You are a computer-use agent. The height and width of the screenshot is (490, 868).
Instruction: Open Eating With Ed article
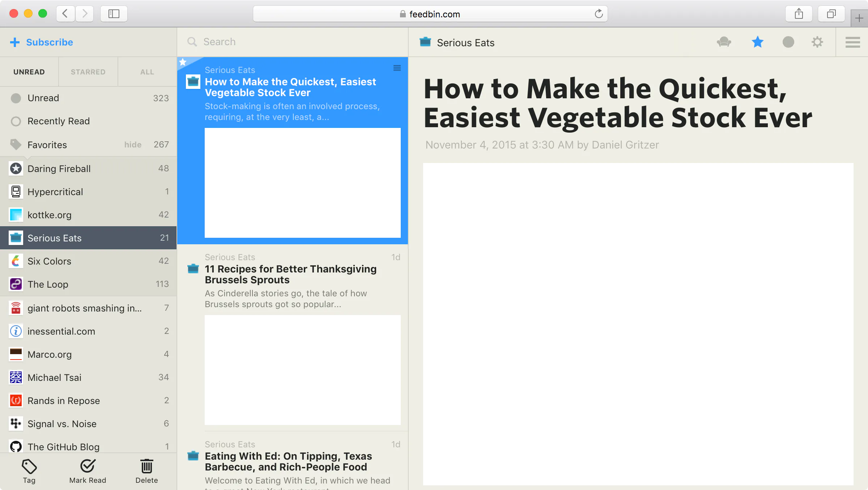click(288, 461)
